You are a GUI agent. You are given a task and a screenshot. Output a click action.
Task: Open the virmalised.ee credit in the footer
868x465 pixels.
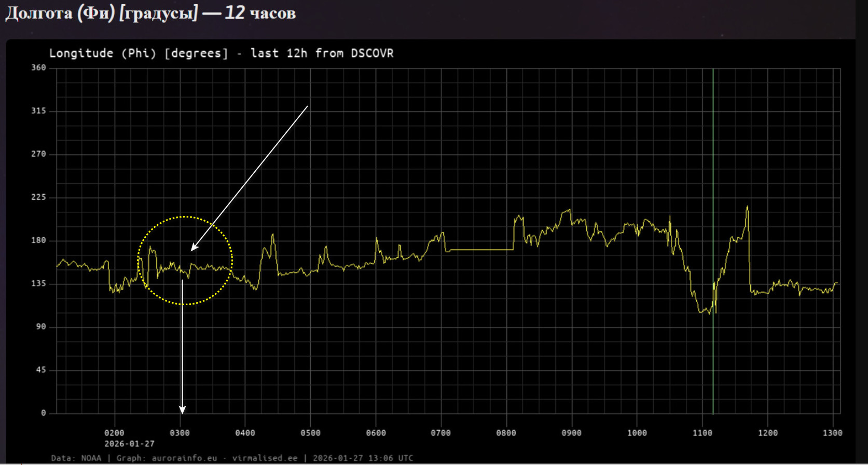click(x=265, y=458)
